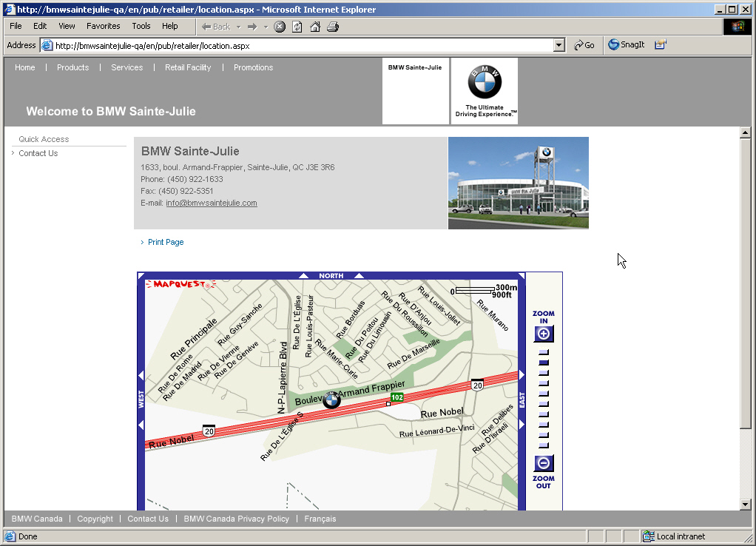The image size is (756, 546).
Task: Open the Tools menu
Action: click(141, 26)
